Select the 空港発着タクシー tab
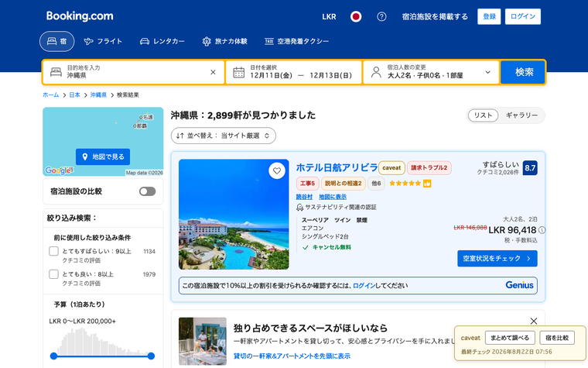 point(296,41)
